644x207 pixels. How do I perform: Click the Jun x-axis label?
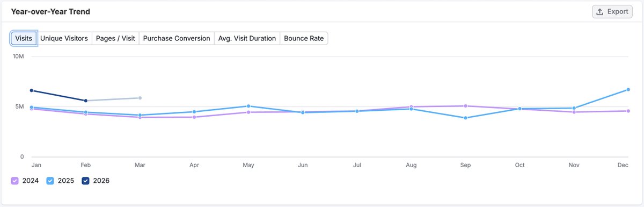(x=303, y=165)
